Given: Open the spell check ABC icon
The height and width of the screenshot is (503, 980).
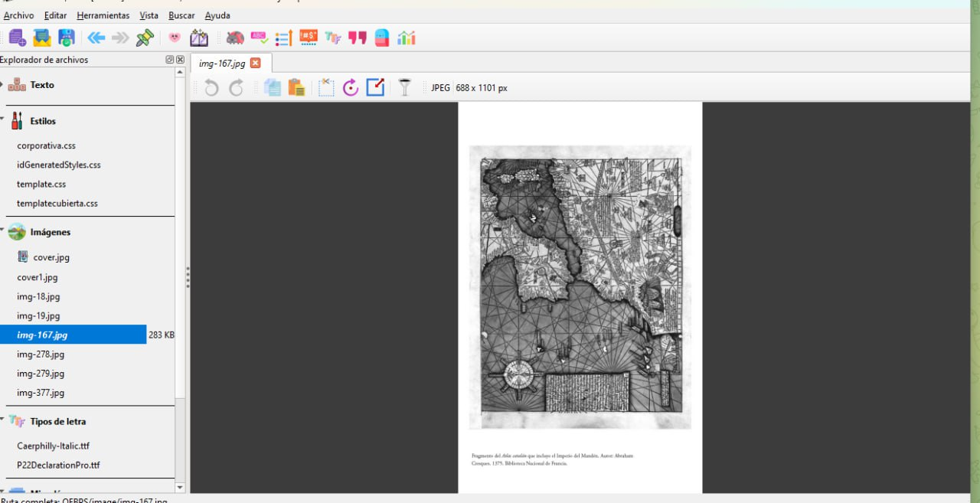Looking at the screenshot, I should [259, 38].
